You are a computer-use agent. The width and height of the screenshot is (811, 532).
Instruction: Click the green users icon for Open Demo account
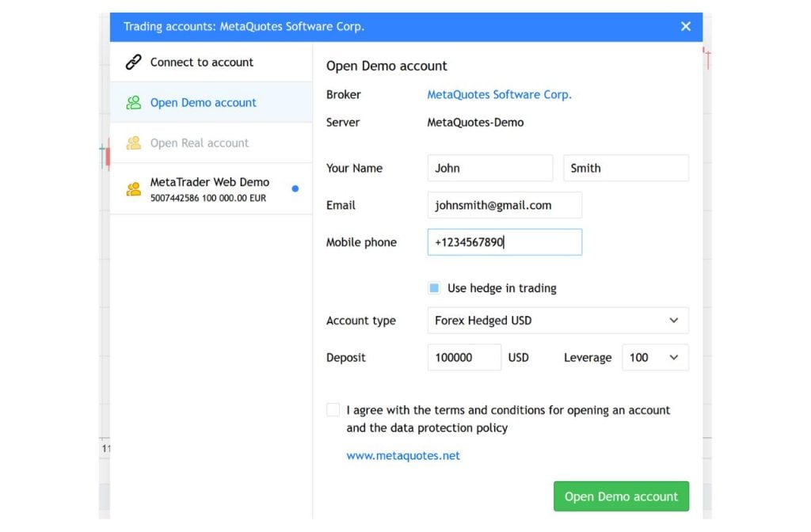[133, 102]
